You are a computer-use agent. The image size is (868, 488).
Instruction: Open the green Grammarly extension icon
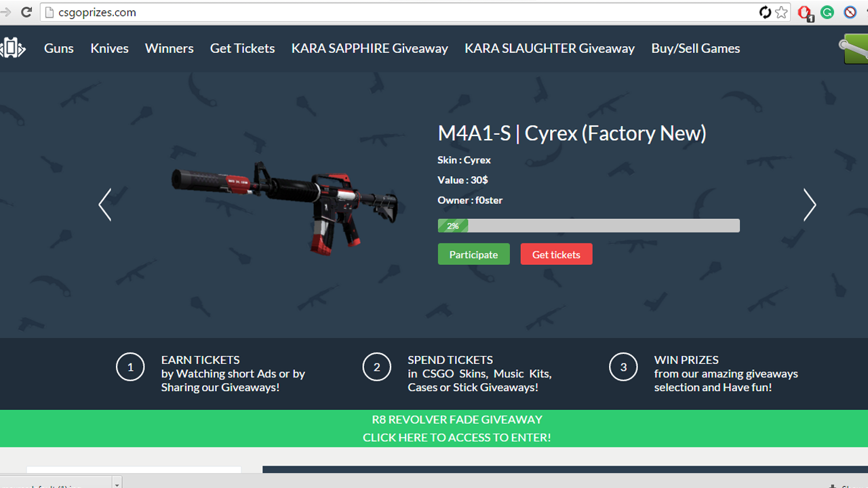827,12
